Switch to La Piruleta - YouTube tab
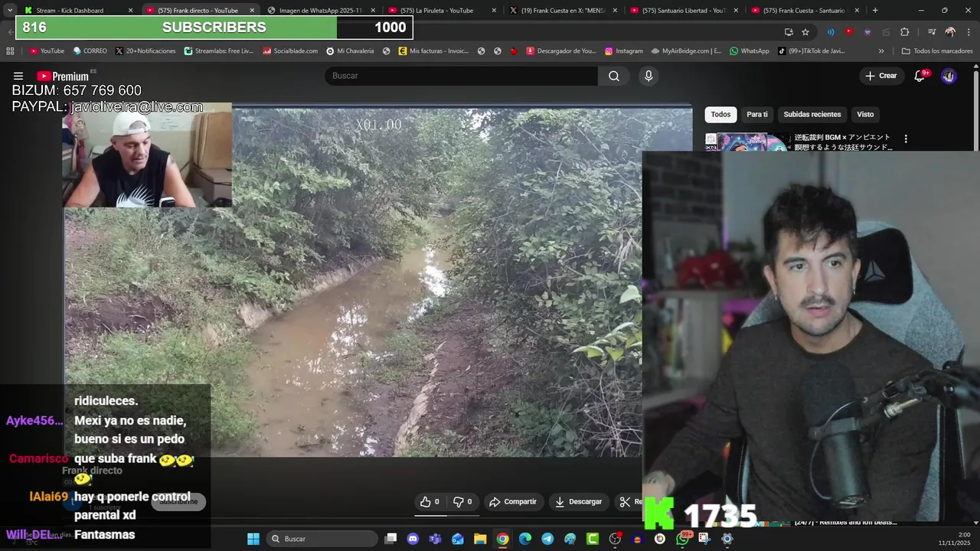This screenshot has height=551, width=980. [440, 11]
